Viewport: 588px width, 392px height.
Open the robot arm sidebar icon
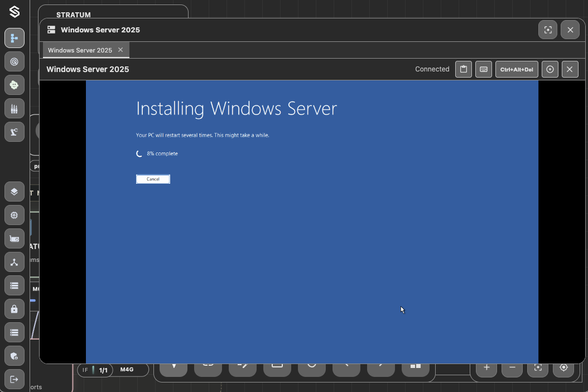click(x=15, y=132)
